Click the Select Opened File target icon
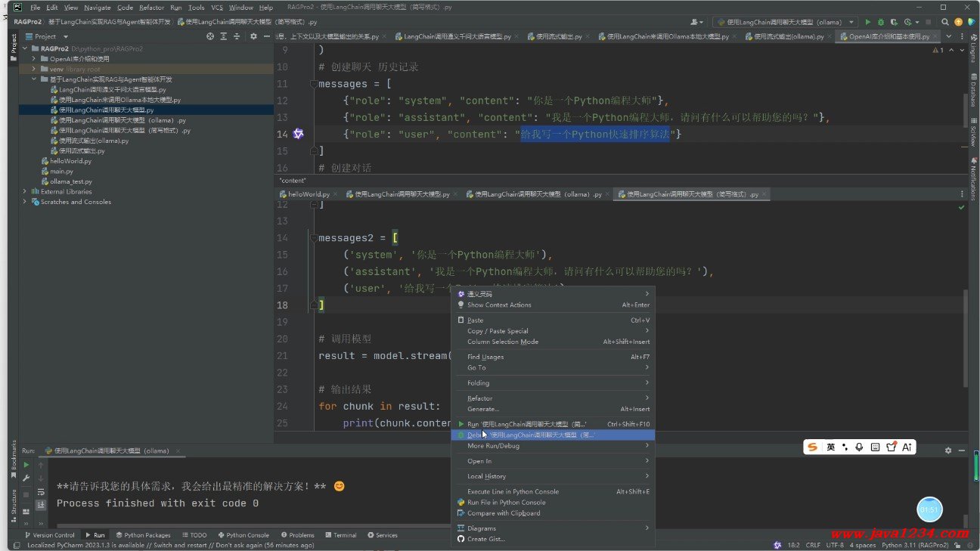The height and width of the screenshot is (551, 980). point(210,36)
